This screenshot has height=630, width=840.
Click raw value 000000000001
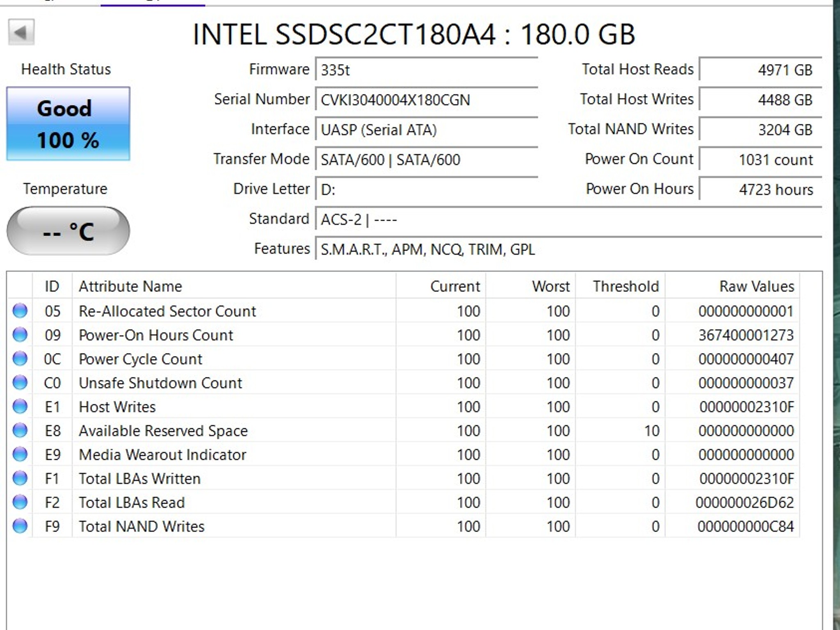[x=746, y=311]
